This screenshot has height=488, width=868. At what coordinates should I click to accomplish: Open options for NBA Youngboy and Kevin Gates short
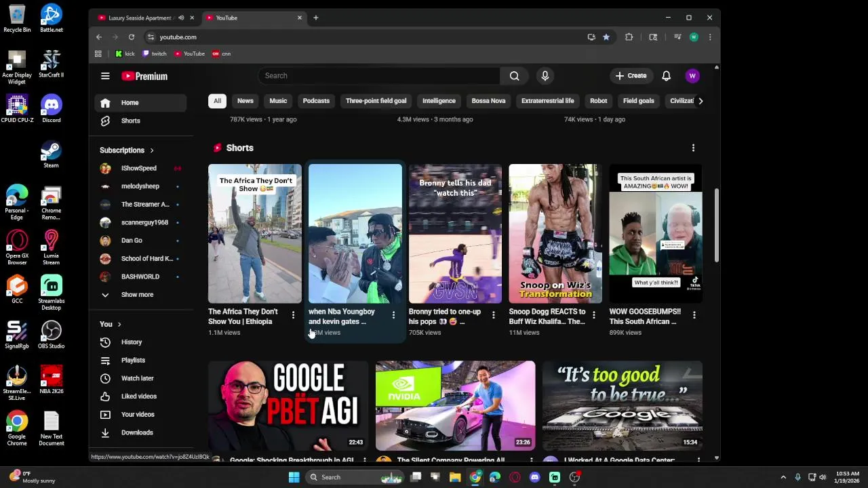(393, 314)
